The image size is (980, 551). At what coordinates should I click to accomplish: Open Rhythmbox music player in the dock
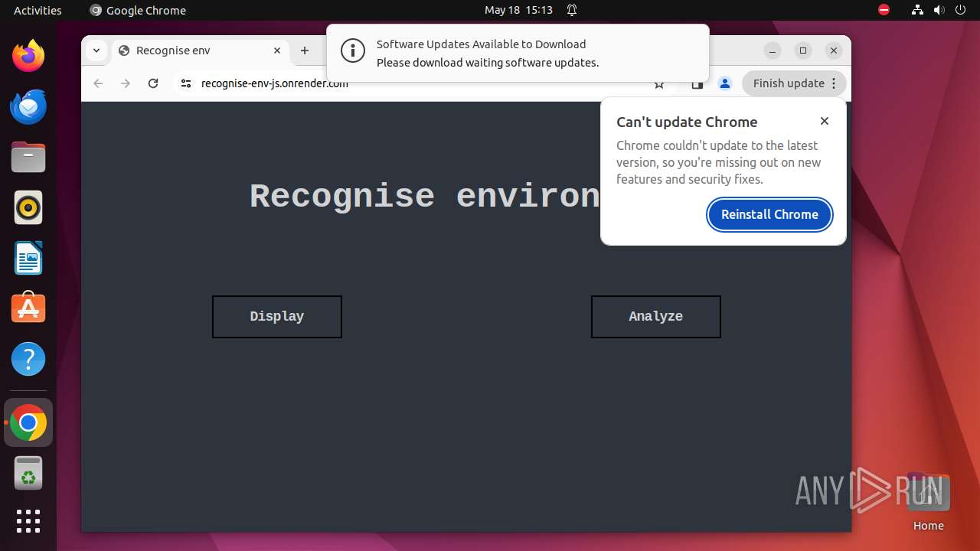pyautogui.click(x=28, y=207)
